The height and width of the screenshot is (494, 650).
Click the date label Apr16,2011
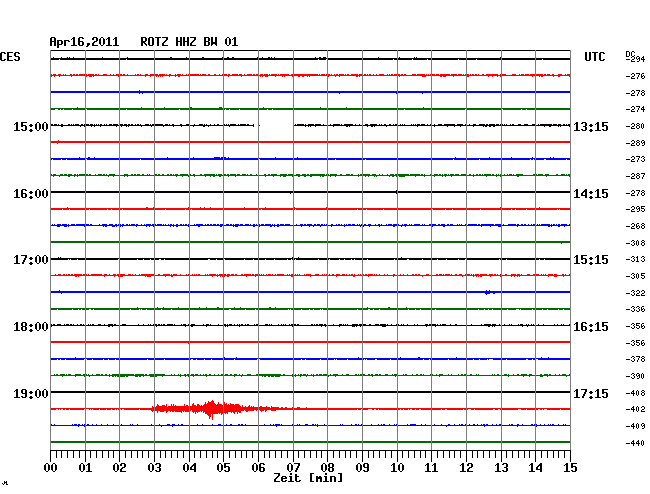coord(84,42)
